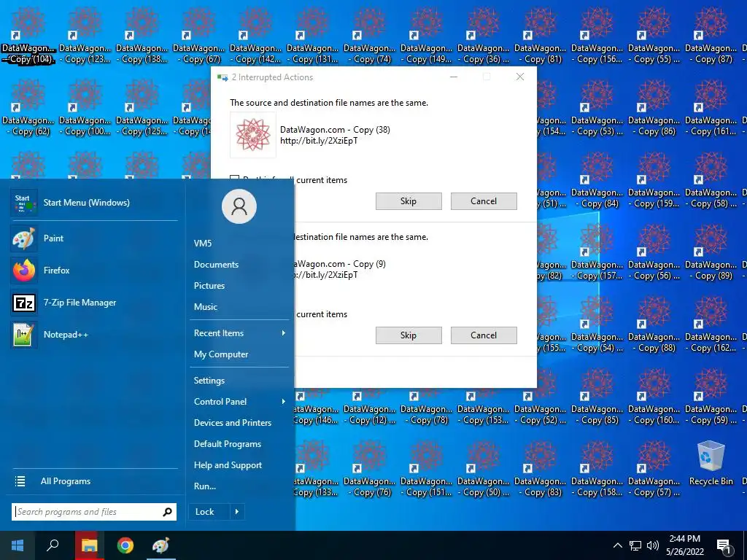Screen dimensions: 747x560
Task: Click the Lock button
Action: point(209,512)
